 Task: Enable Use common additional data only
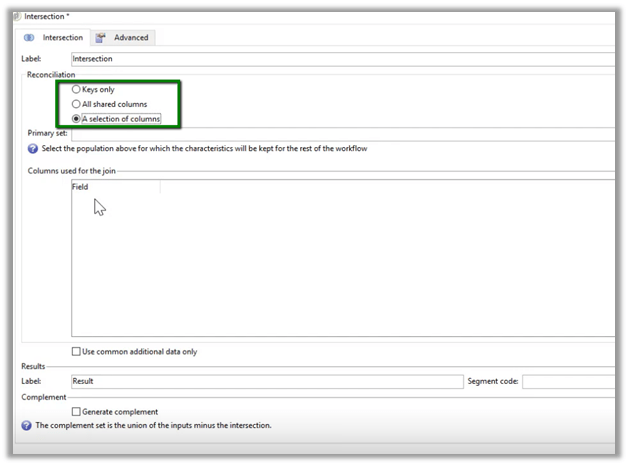[77, 351]
